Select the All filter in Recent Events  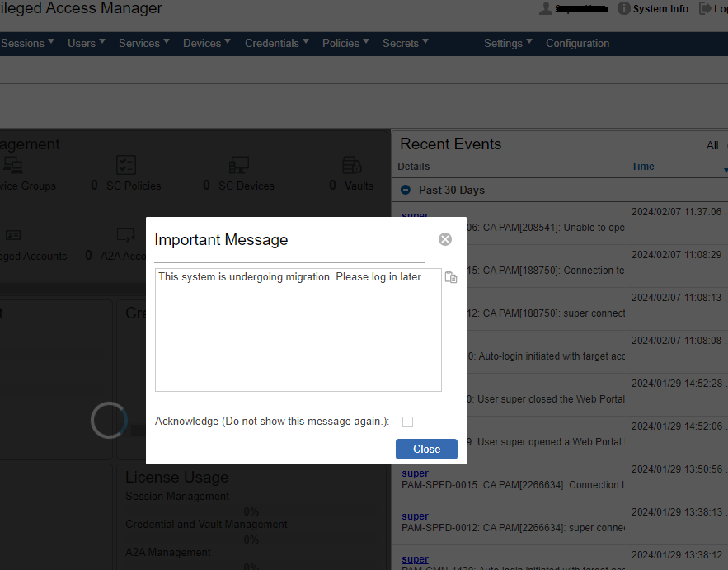click(x=712, y=145)
